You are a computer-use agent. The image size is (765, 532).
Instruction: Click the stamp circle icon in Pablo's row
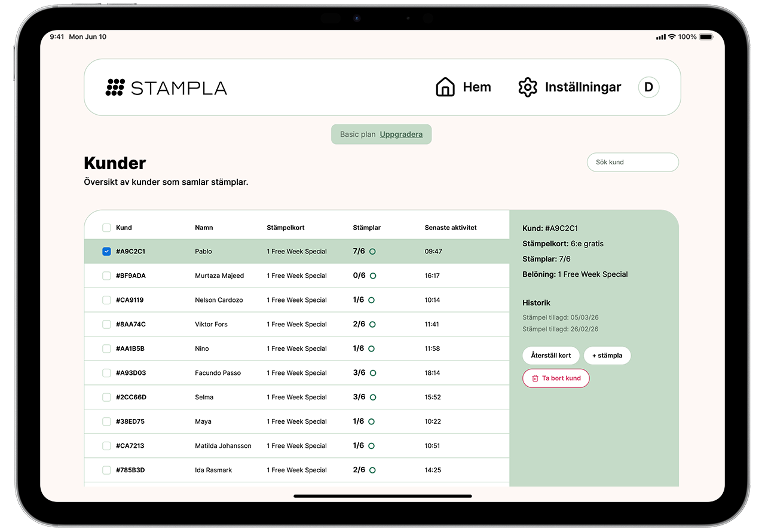[372, 252]
